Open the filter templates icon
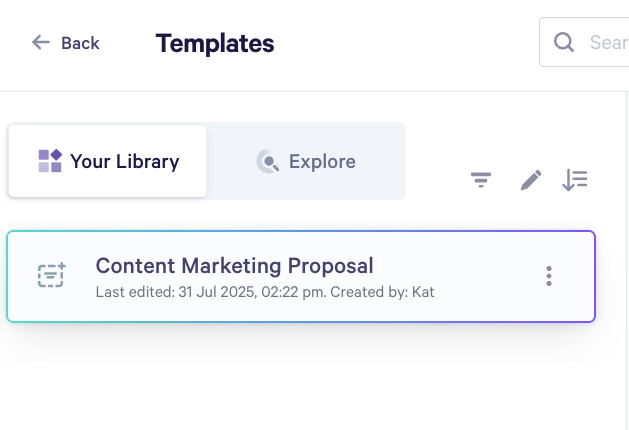The image size is (629, 430). tap(481, 180)
